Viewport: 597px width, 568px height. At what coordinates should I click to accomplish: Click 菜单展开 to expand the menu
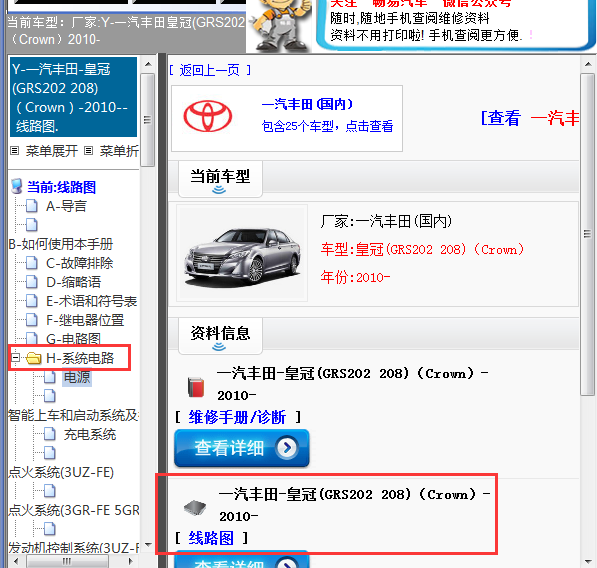pos(51,151)
